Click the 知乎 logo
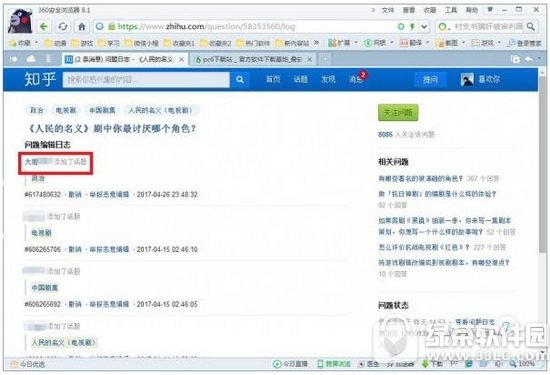The width and height of the screenshot is (550, 375). click(40, 79)
